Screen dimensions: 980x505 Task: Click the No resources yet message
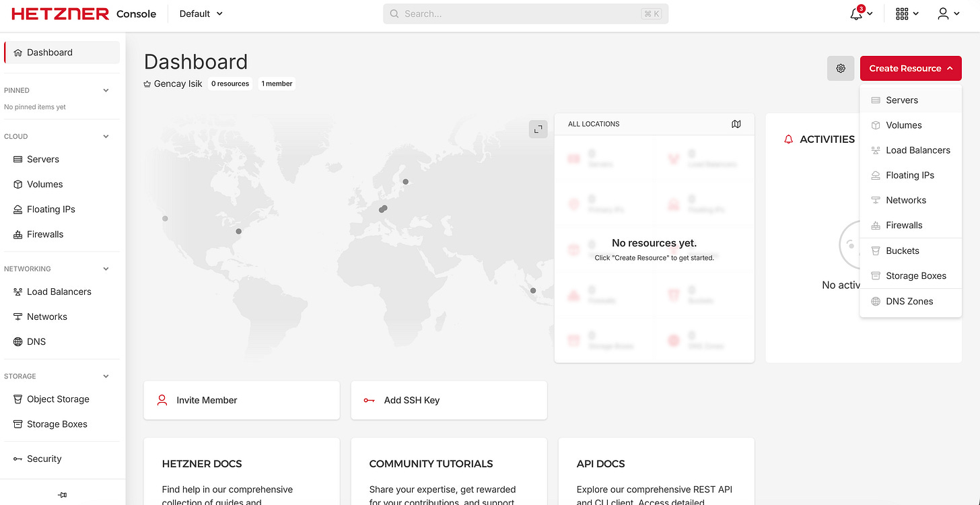click(x=654, y=243)
